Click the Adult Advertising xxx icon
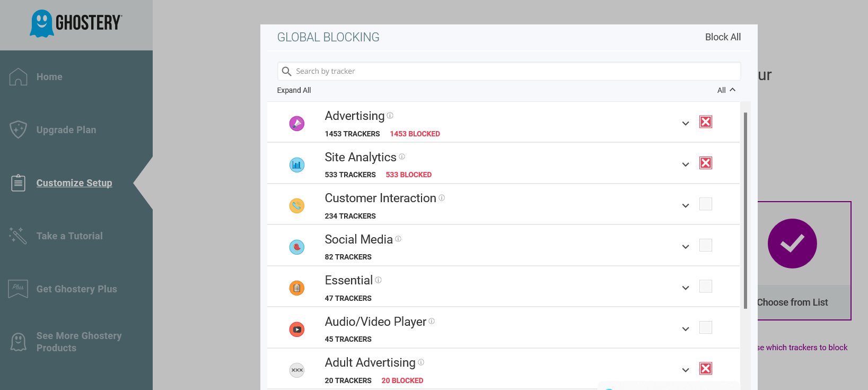The height and width of the screenshot is (390, 868). click(297, 370)
